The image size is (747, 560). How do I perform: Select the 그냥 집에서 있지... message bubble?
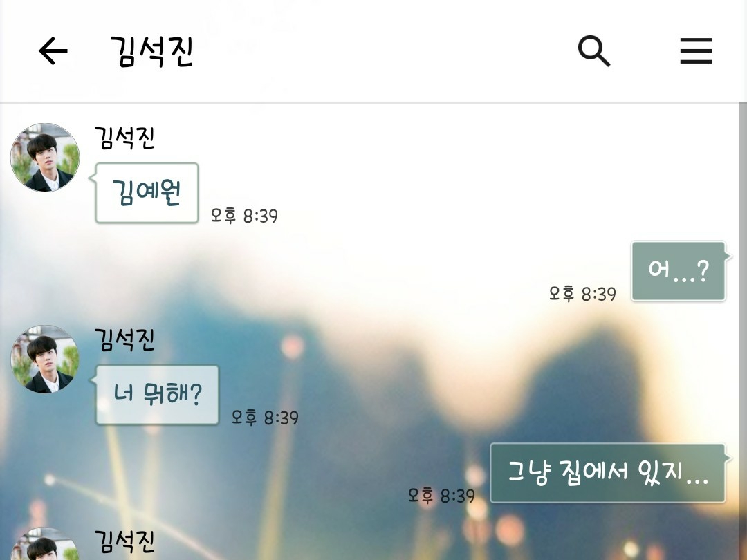(x=608, y=473)
